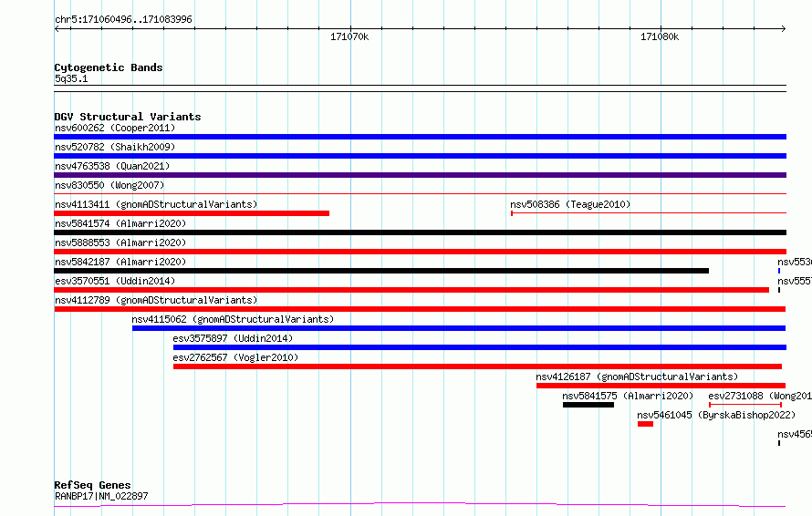Click the nsv5841575 (Almarri2020) label
This screenshot has height=516, width=812.
pos(628,396)
